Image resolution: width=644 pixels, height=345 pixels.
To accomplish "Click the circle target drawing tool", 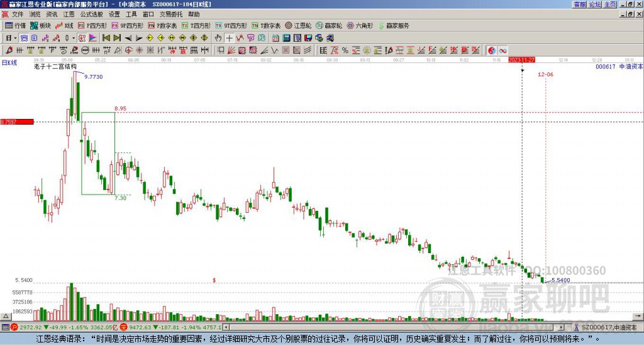I will [x=128, y=50].
